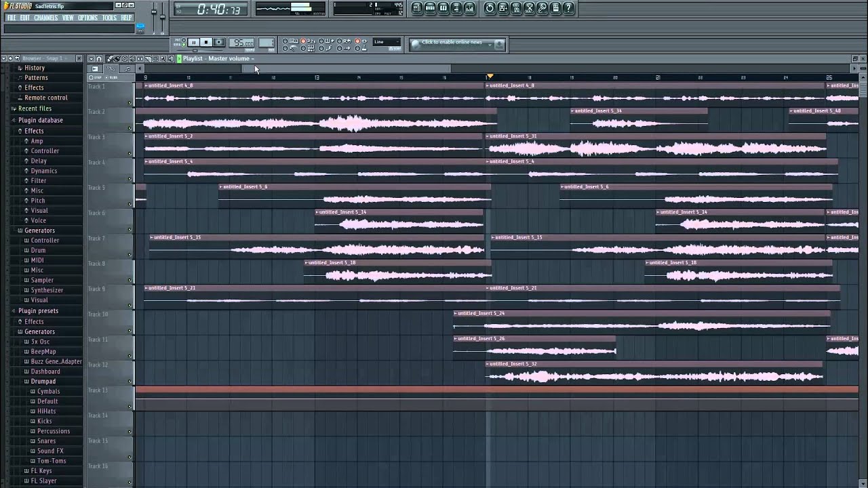
Task: Click 'Click to enable online news'
Action: pos(452,42)
